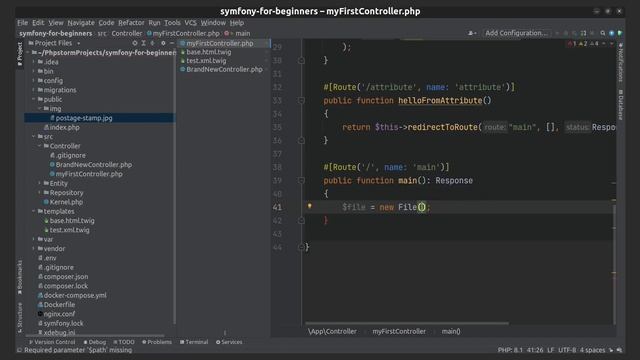Viewport: 640px width, 360px height.
Task: Collapse the public folder
Action: (x=34, y=99)
